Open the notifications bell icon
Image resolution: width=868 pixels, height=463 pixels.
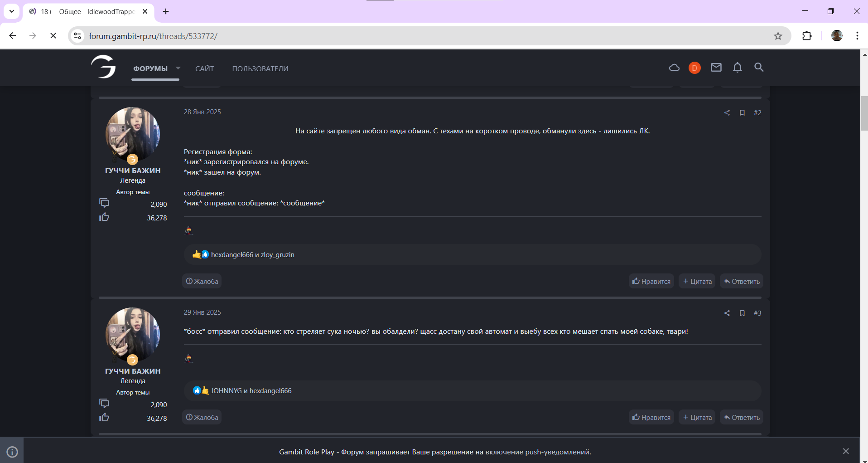(x=737, y=68)
